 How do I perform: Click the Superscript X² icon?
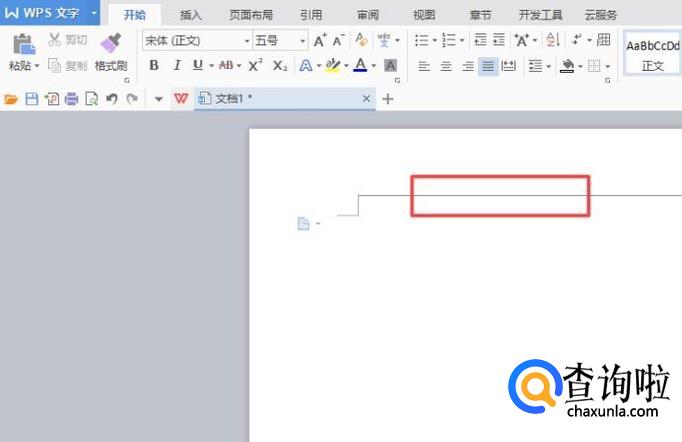click(x=256, y=65)
